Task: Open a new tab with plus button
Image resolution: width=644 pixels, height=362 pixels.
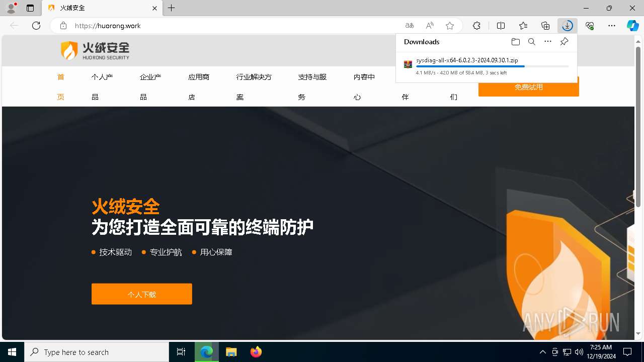Action: [x=172, y=8]
